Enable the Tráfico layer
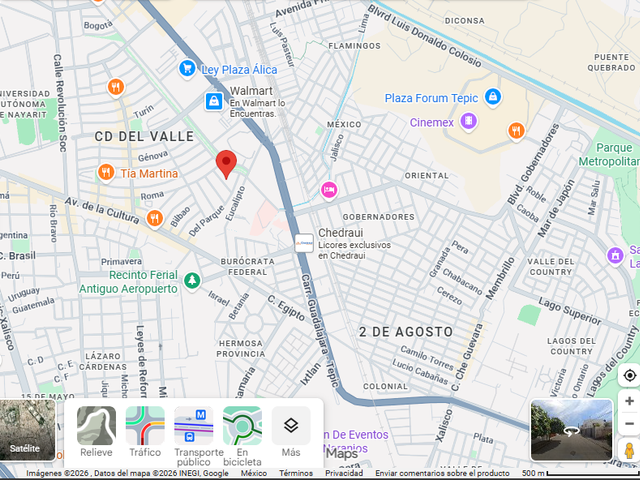Viewport: 640px width, 480px height. point(145,431)
